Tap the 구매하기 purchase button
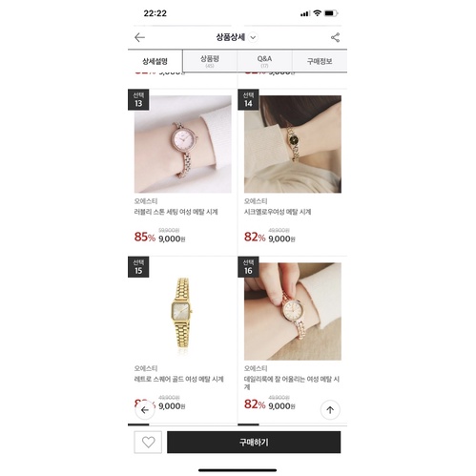Screen dimensions: 476x476 [x=254, y=442]
